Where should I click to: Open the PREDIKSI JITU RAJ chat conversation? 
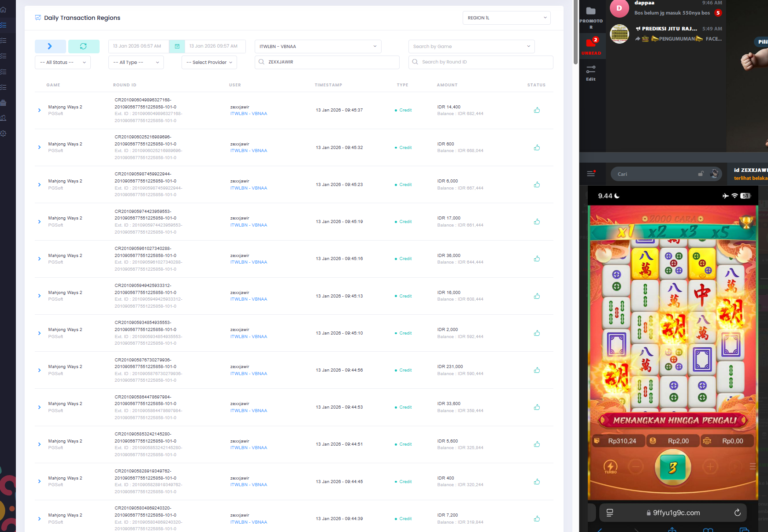tap(666, 34)
